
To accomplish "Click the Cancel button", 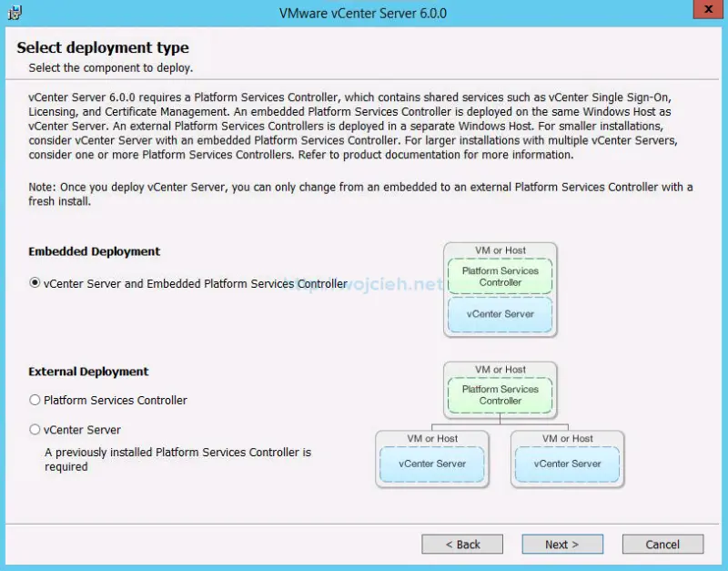I will pyautogui.click(x=662, y=544).
